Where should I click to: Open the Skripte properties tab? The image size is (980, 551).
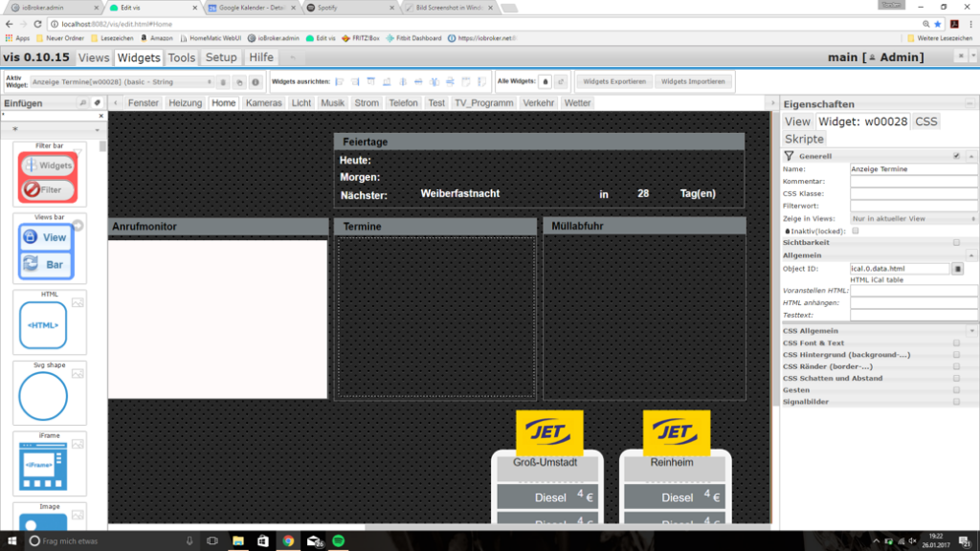(804, 140)
